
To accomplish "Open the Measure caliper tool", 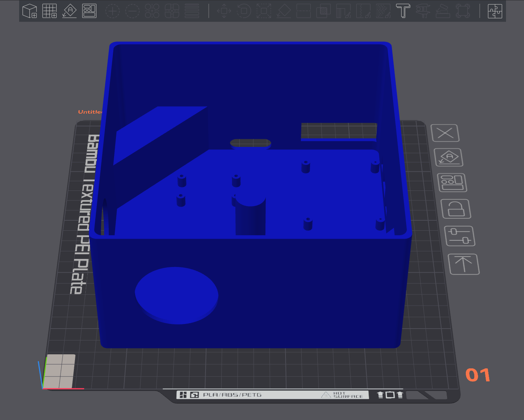I will [423, 11].
